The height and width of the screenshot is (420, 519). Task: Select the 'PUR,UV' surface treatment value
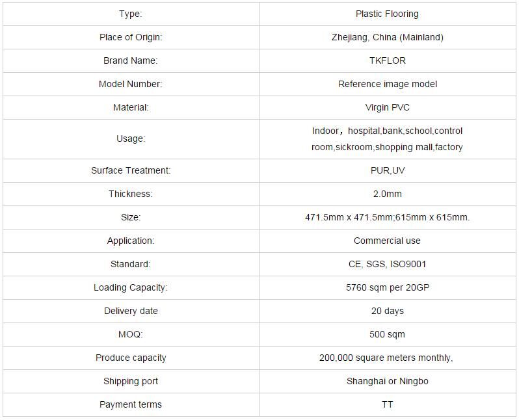387,170
